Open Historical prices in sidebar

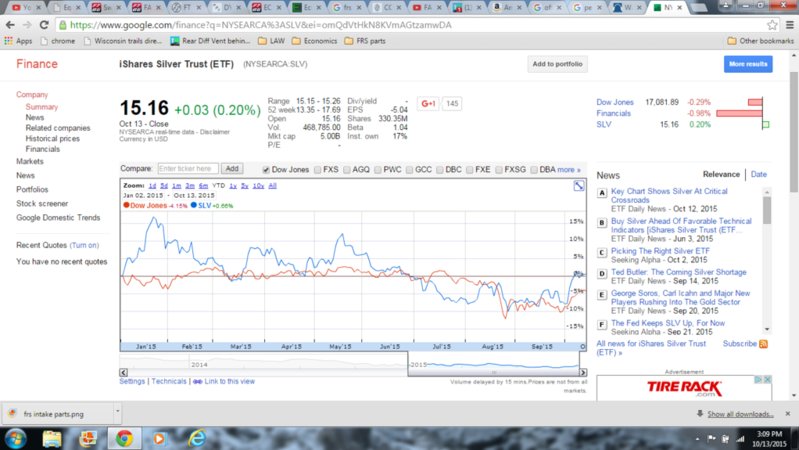tap(52, 139)
